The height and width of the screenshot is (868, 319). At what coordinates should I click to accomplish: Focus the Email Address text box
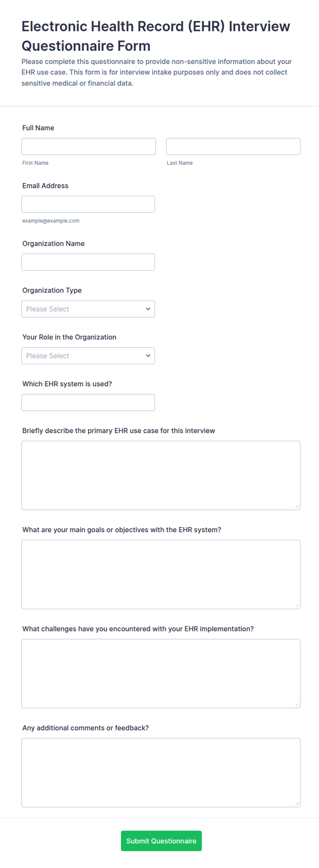88,204
